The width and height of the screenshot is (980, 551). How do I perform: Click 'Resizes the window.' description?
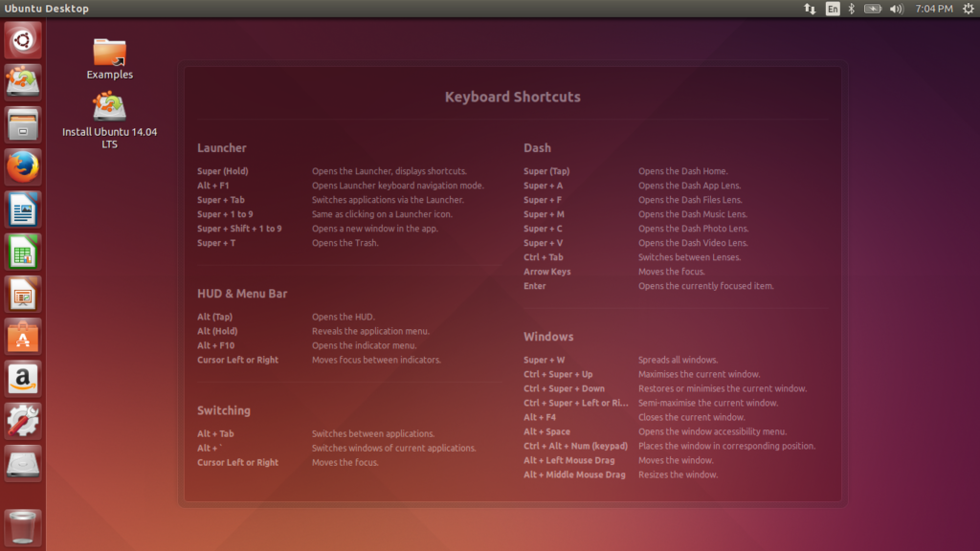(679, 474)
